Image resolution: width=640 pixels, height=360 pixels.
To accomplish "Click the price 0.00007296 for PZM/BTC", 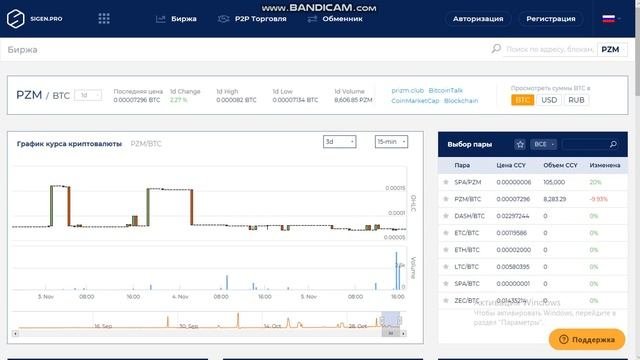I will (x=513, y=199).
